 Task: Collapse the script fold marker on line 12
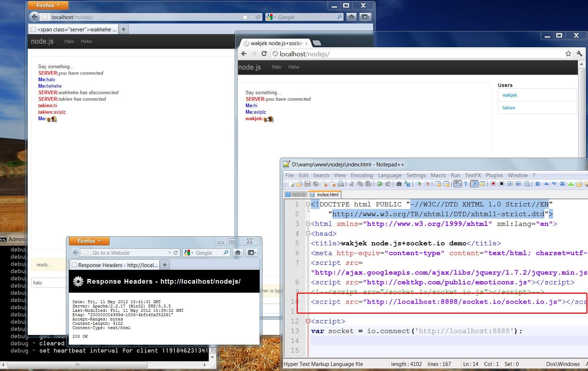point(308,321)
